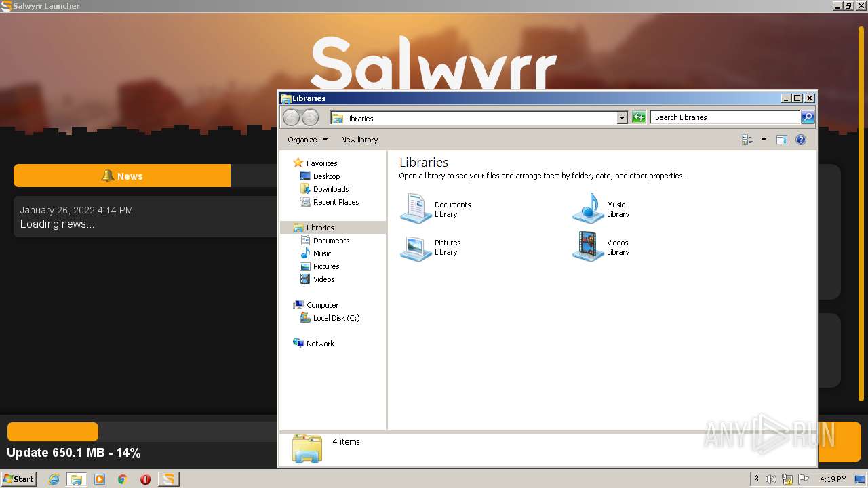Viewport: 868px width, 488px height.
Task: Click the Search Libraries box
Action: [725, 117]
